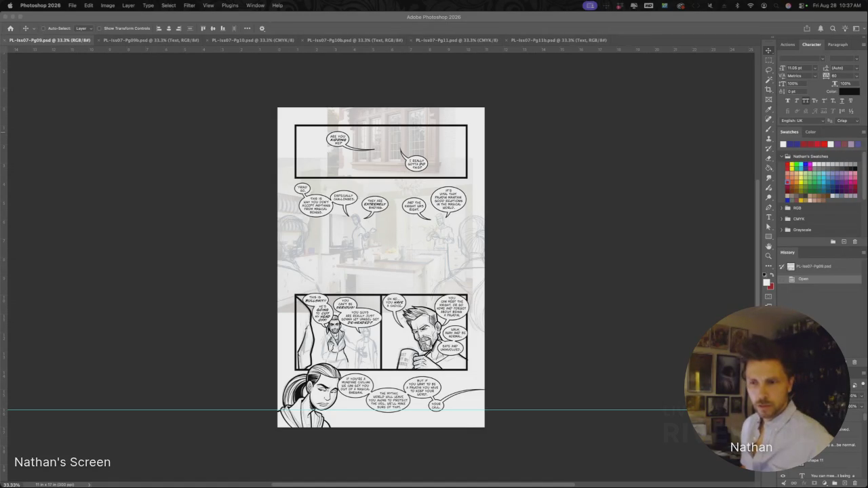Image resolution: width=868 pixels, height=488 pixels.
Task: Click the search icon in top-right bar
Action: [833, 28]
